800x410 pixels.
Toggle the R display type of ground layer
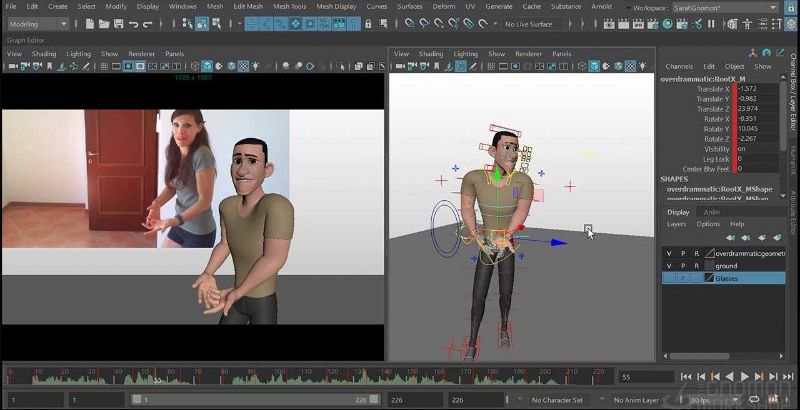(x=696, y=266)
